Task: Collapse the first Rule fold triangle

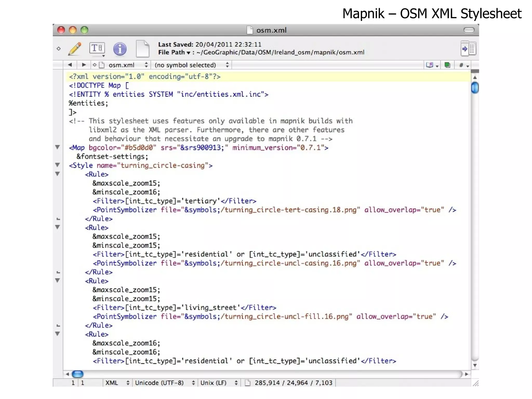Action: click(x=58, y=174)
